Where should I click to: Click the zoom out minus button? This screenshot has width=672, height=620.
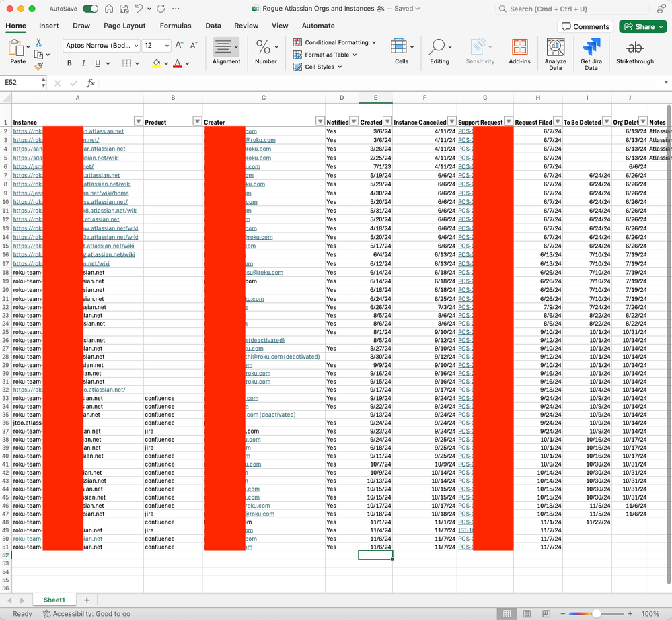coord(563,613)
